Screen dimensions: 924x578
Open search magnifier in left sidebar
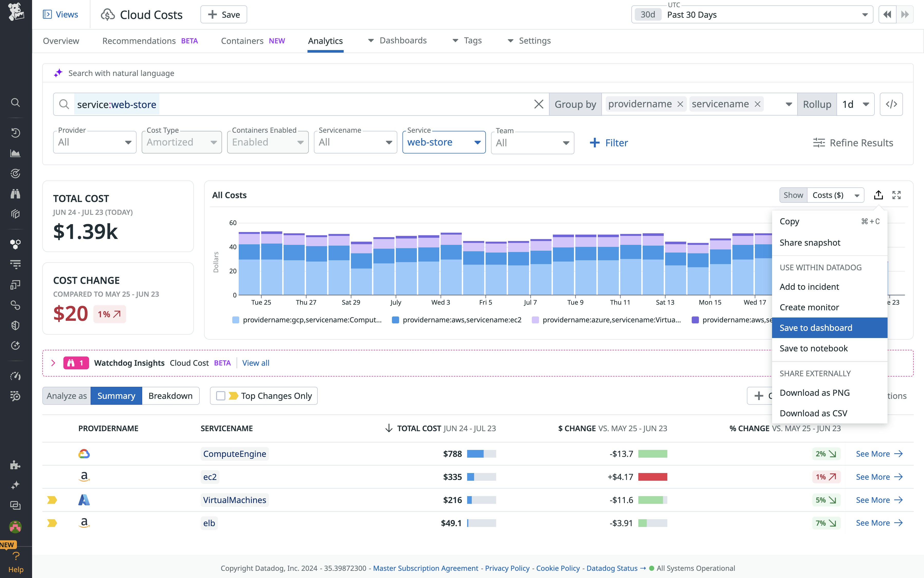(x=15, y=102)
